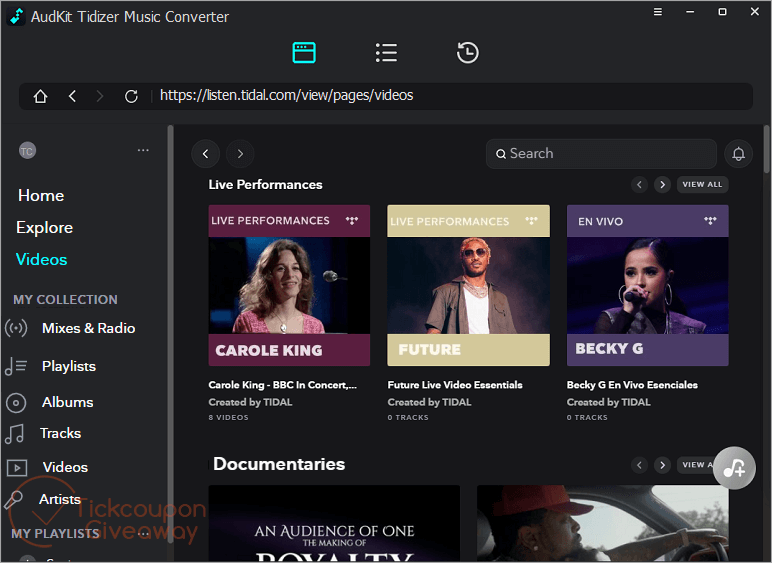Open the built-in browser window tab
The image size is (772, 563).
point(304,53)
